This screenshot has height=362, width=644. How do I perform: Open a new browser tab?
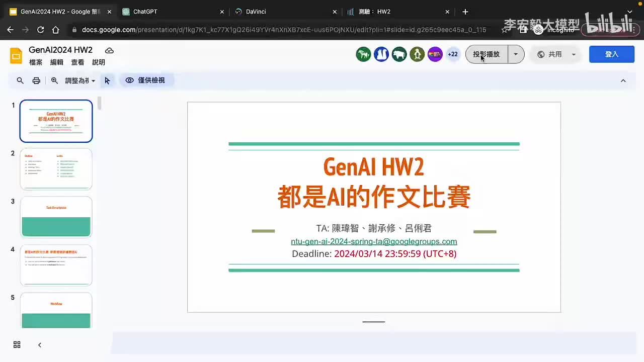click(465, 12)
